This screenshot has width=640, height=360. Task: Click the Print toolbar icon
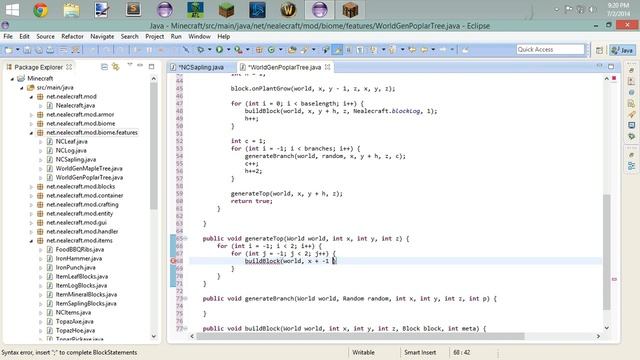(50, 50)
